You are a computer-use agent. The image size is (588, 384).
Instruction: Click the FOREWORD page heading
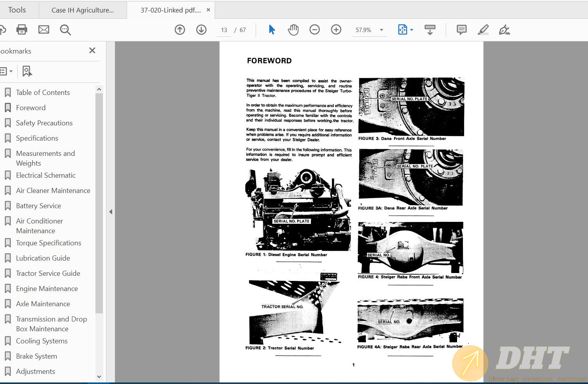pyautogui.click(x=269, y=61)
